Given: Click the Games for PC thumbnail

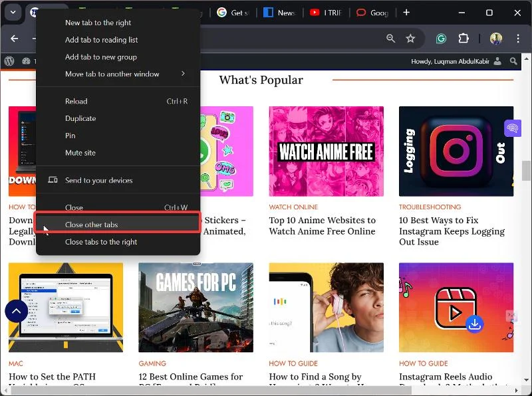Looking at the screenshot, I should 196,306.
